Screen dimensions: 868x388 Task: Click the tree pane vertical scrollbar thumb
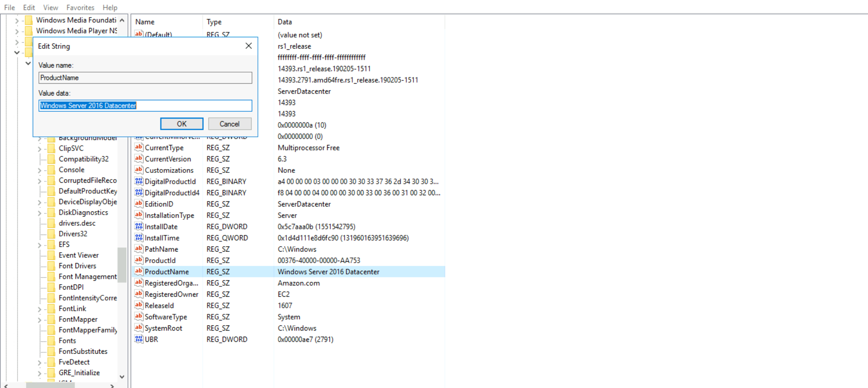[x=122, y=265]
